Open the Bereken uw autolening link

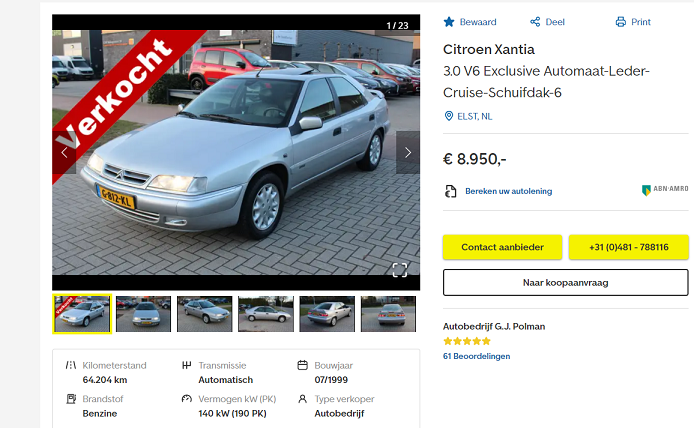point(509,191)
